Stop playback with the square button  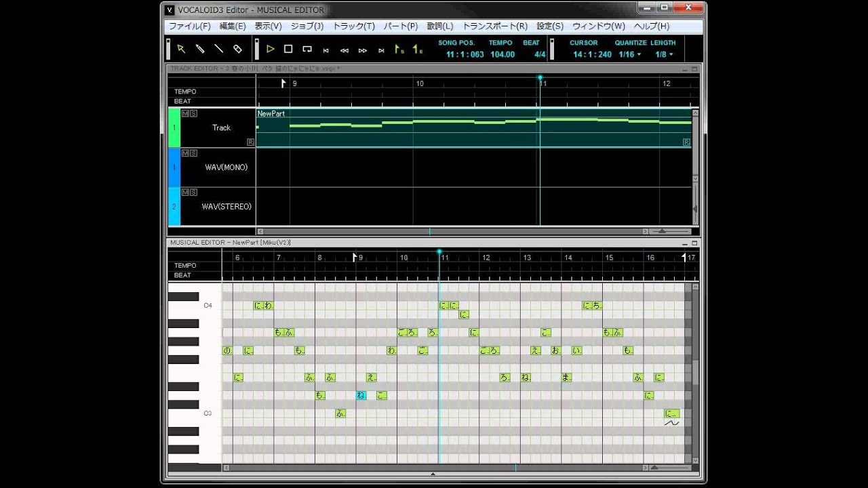288,49
